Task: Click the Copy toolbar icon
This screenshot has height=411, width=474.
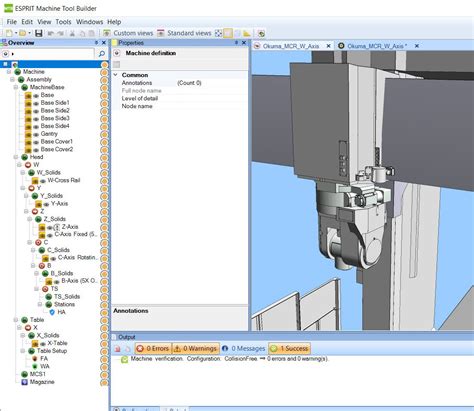Action: coord(82,33)
